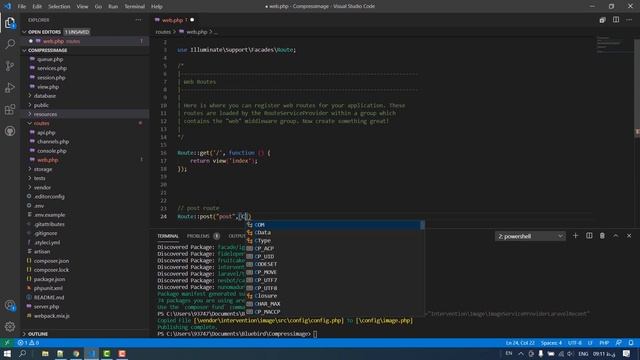This screenshot has height=360, width=640.
Task: Kill terminal with trash icon
Action: coord(602,236)
